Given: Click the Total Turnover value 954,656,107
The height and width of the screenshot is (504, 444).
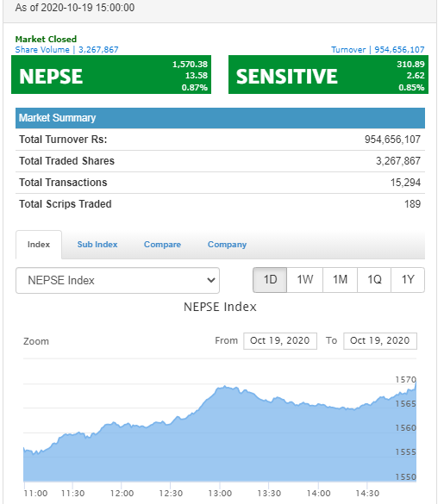Looking at the screenshot, I should (392, 140).
